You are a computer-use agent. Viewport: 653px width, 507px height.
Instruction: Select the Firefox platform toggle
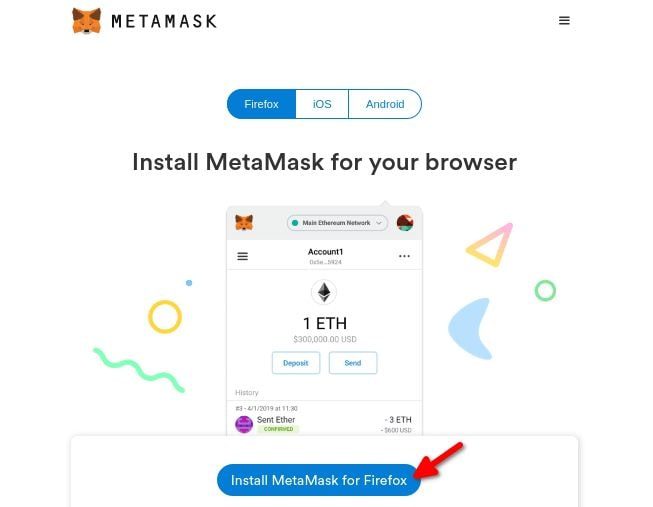coord(262,104)
